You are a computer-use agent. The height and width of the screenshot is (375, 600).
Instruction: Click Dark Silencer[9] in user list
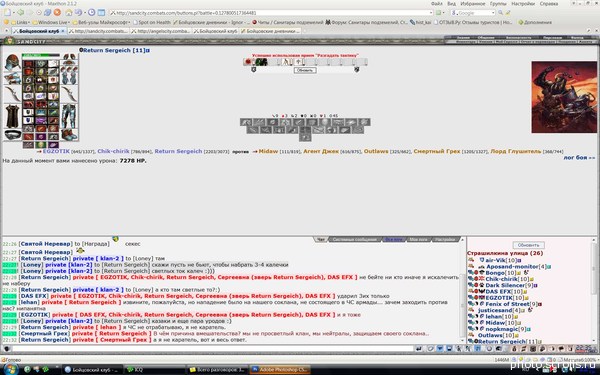(x=509, y=285)
